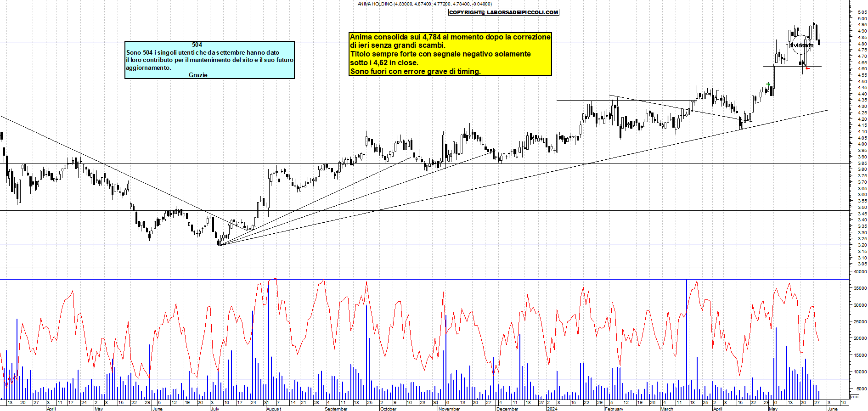Click the 4.10 price axis label

(862, 132)
